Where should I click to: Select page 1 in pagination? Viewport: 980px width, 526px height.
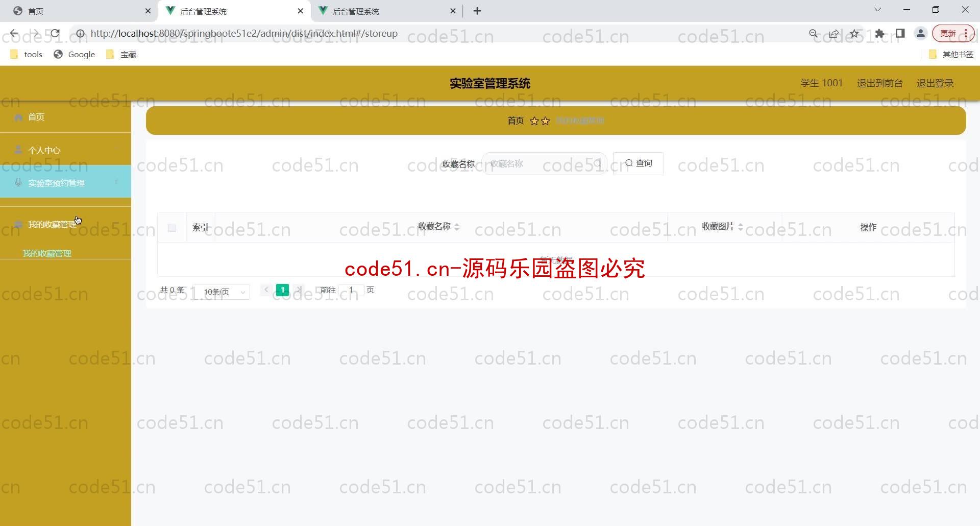(282, 290)
